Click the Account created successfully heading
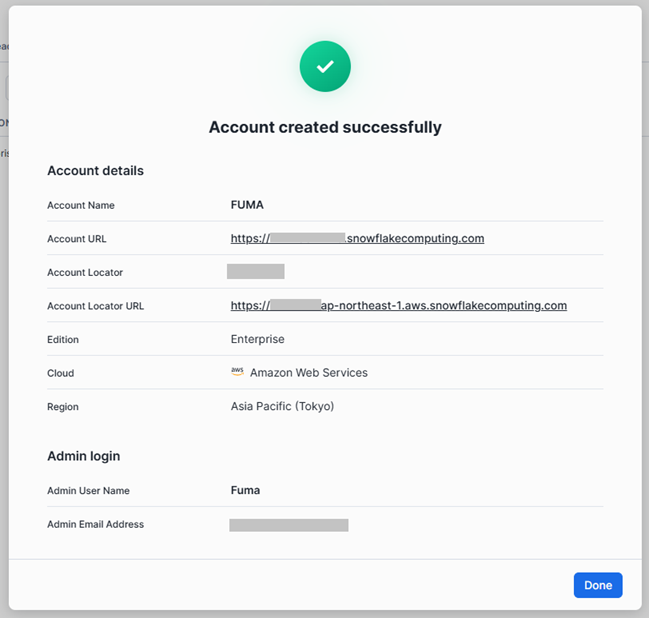Viewport: 649px width, 618px height. coord(325,127)
